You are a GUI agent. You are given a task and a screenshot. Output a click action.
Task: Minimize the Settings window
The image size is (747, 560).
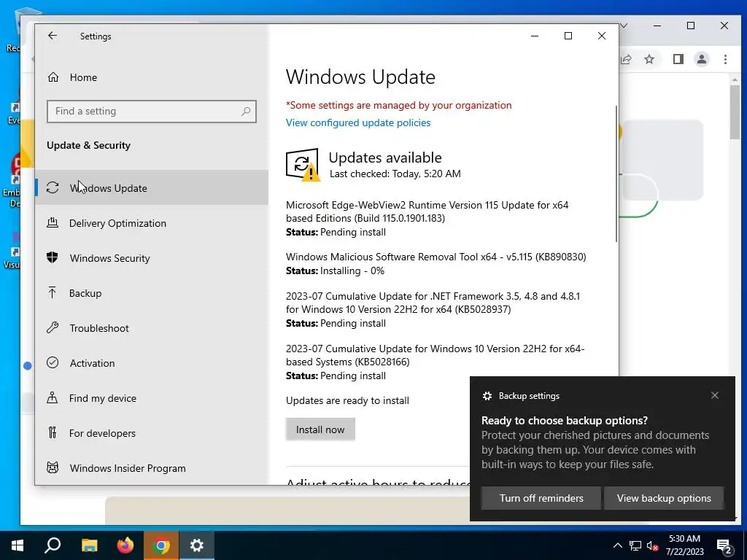(x=535, y=36)
